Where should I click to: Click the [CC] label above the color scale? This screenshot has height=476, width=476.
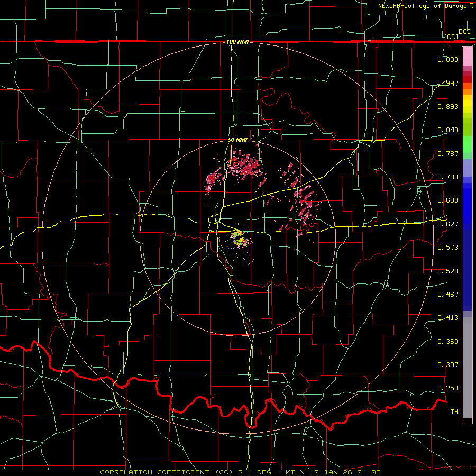point(452,36)
